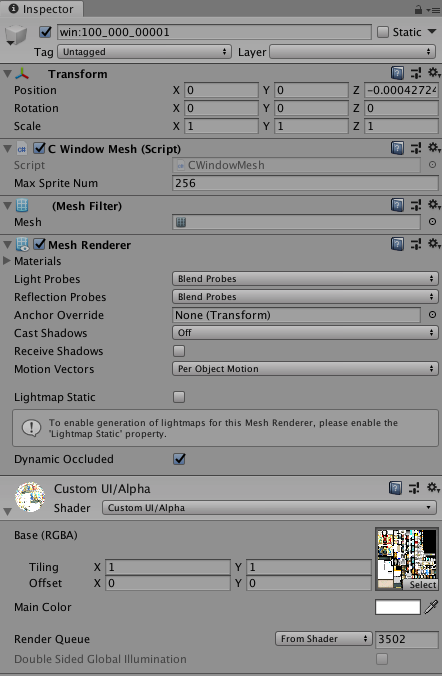This screenshot has height=676, width=442.
Task: Open the Layer dropdown
Action: coord(353,52)
